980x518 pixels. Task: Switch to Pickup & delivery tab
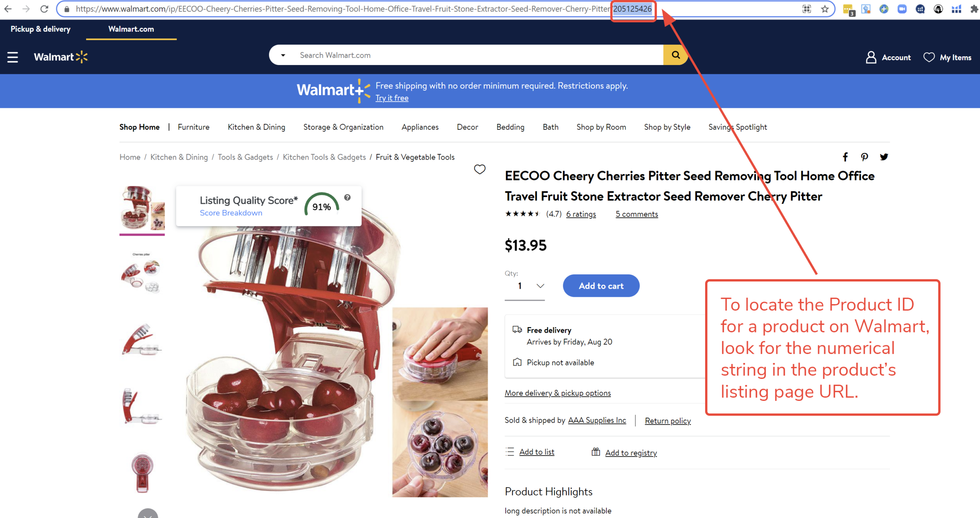[x=41, y=29]
